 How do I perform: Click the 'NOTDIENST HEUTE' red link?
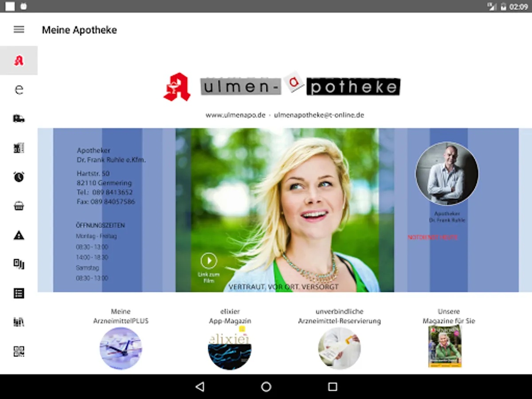(x=433, y=237)
